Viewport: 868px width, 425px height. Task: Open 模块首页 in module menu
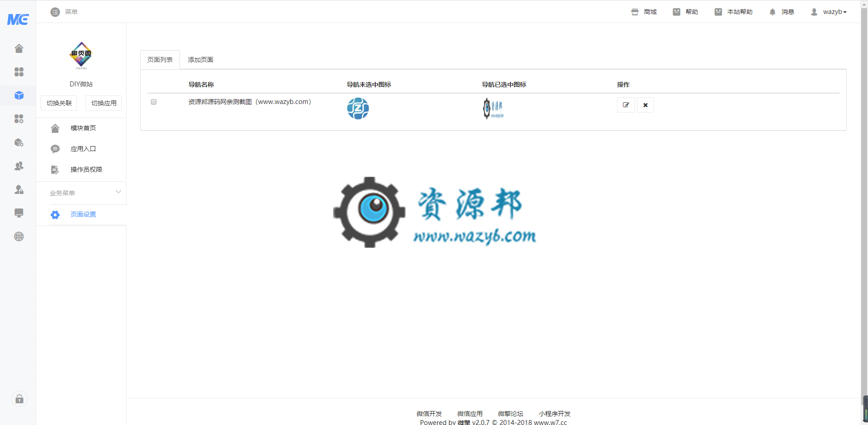tap(81, 128)
